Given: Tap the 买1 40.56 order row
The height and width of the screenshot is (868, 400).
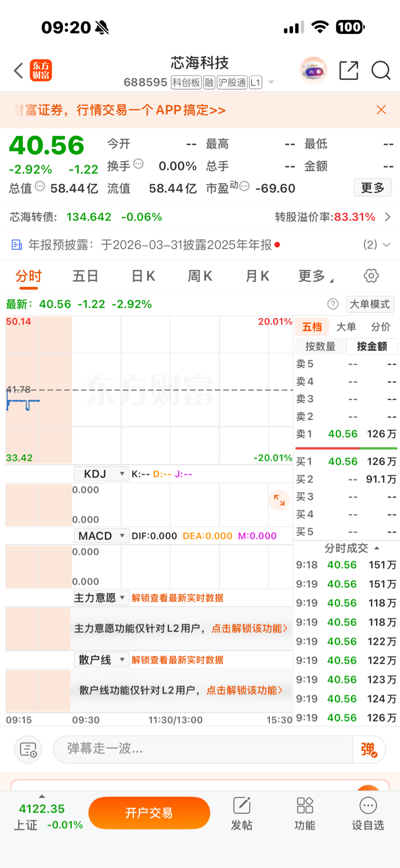Looking at the screenshot, I should tap(346, 461).
